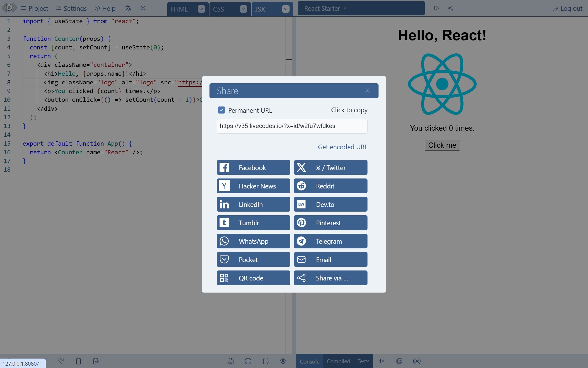588x368 pixels.
Task: Copy code with the clipboard icon
Action: [x=78, y=361]
